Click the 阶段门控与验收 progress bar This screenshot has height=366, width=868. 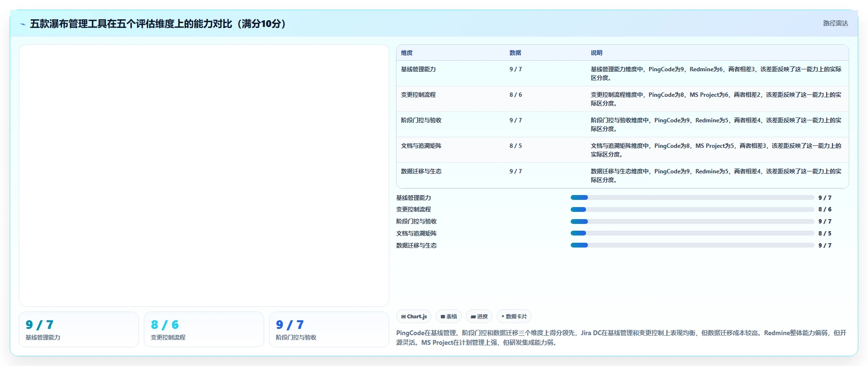coord(692,222)
